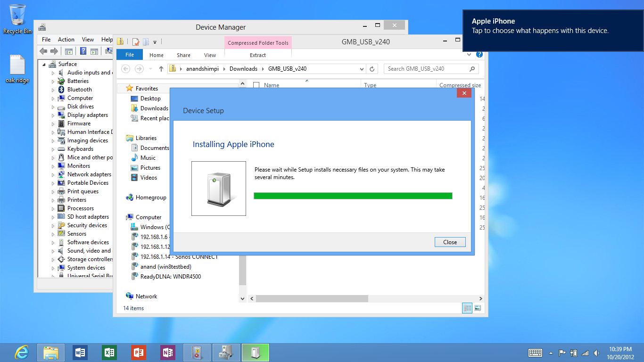Click New folder icon in Explorer quick access toolbar
The image size is (644, 362).
(146, 42)
